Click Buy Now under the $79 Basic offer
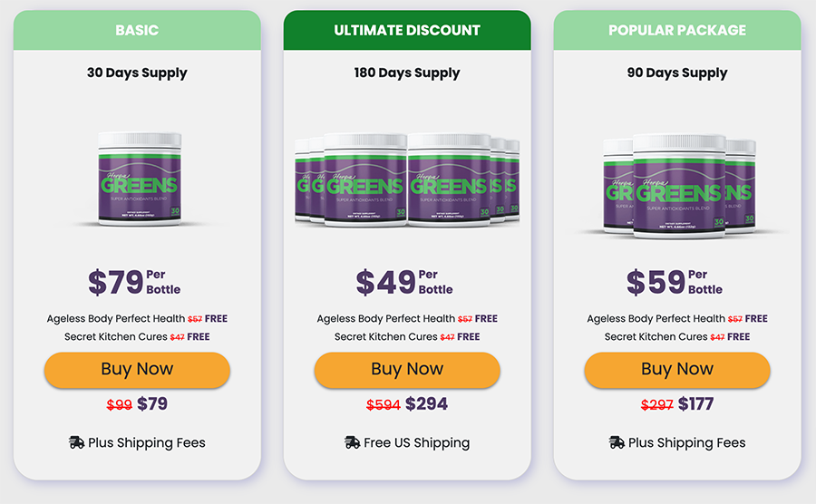The image size is (816, 504). click(137, 370)
